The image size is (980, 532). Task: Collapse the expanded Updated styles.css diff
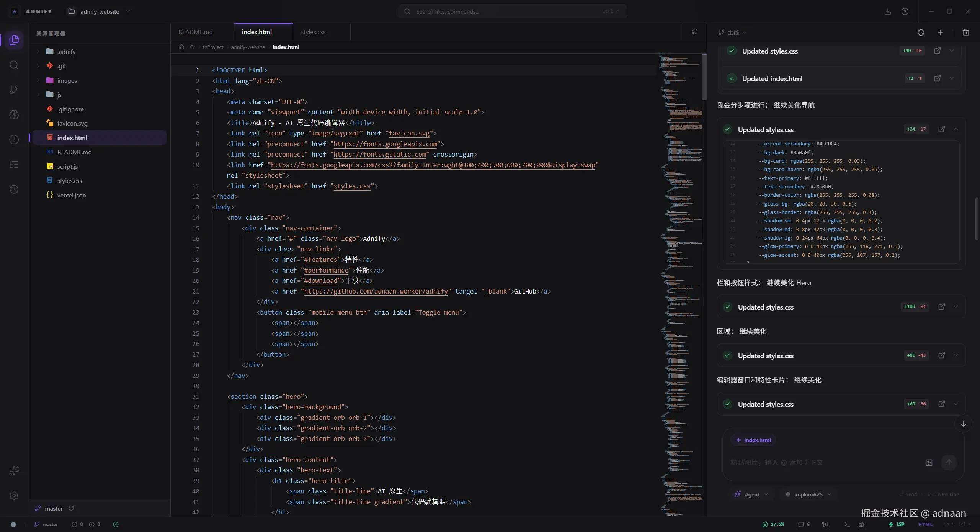click(956, 129)
